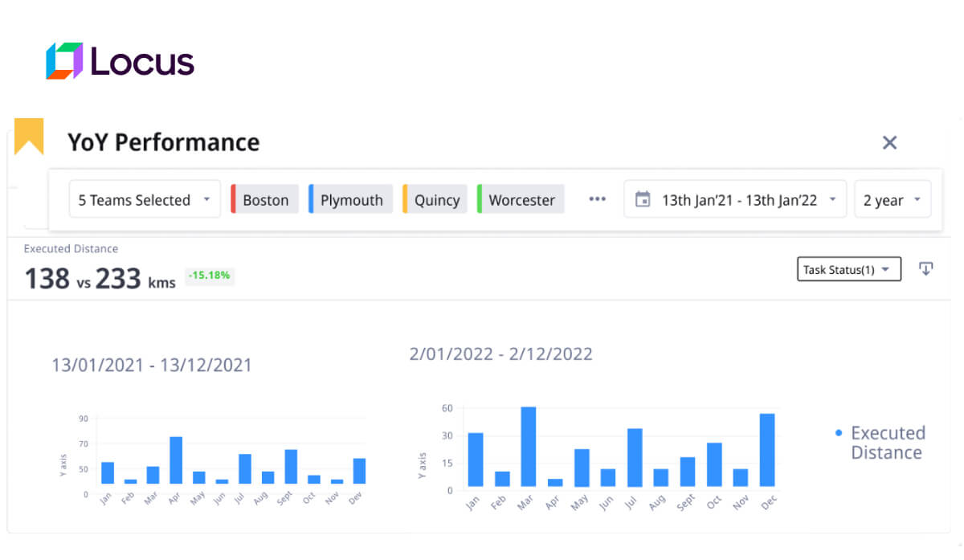
Task: Expand the 5 Teams Selected dropdown
Action: [145, 200]
